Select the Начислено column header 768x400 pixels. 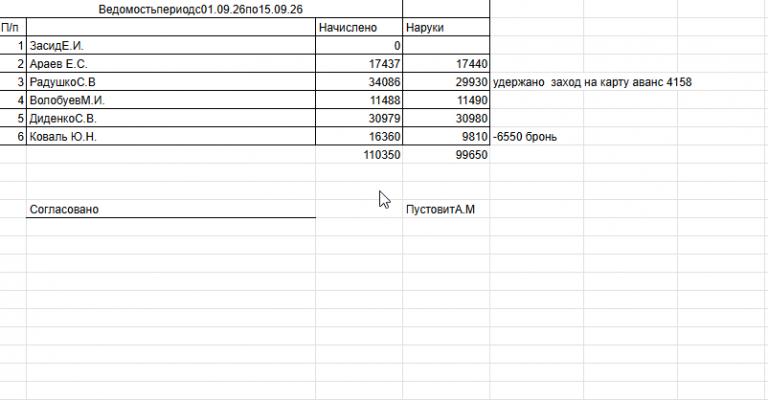359,27
